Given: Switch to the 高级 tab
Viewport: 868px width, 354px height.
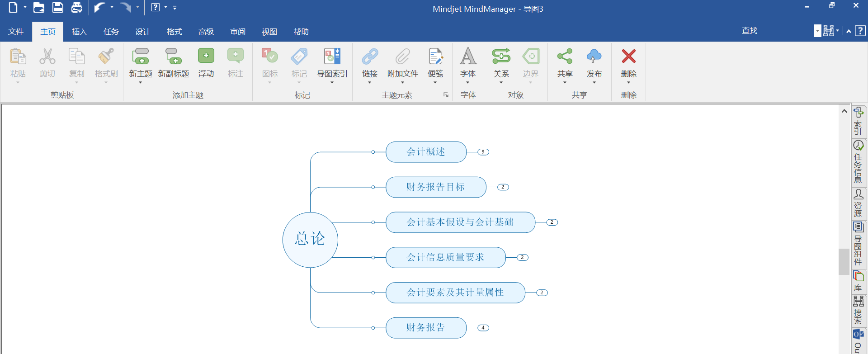Looking at the screenshot, I should (x=206, y=32).
